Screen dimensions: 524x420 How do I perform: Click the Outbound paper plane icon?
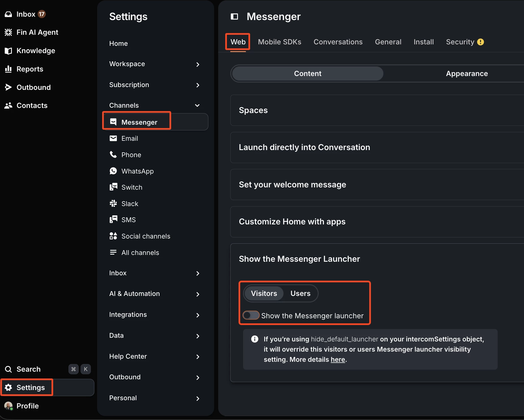[8, 87]
